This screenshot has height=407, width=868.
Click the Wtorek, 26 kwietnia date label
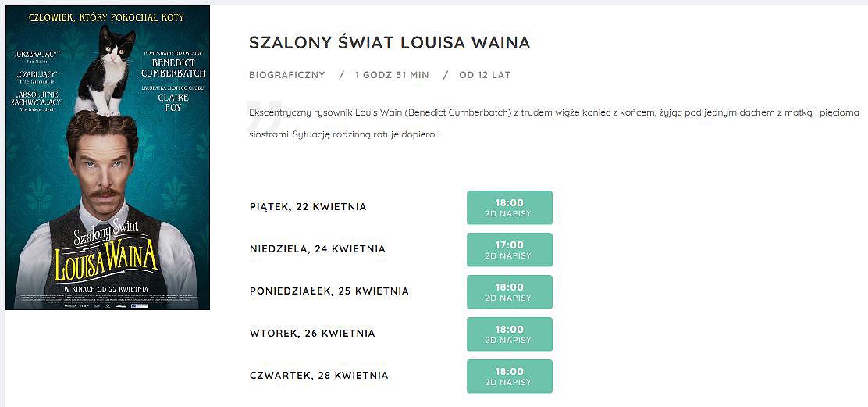(312, 334)
